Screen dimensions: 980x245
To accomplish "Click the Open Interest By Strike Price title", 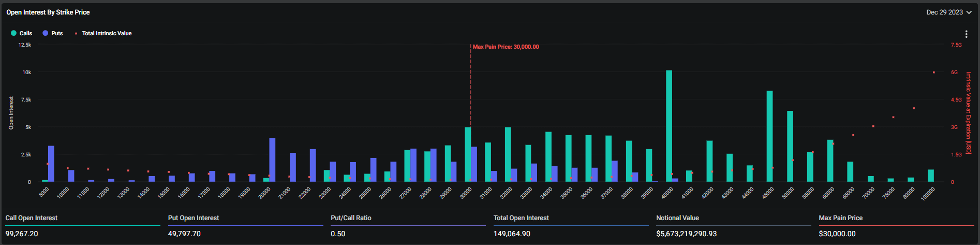I will [x=48, y=12].
